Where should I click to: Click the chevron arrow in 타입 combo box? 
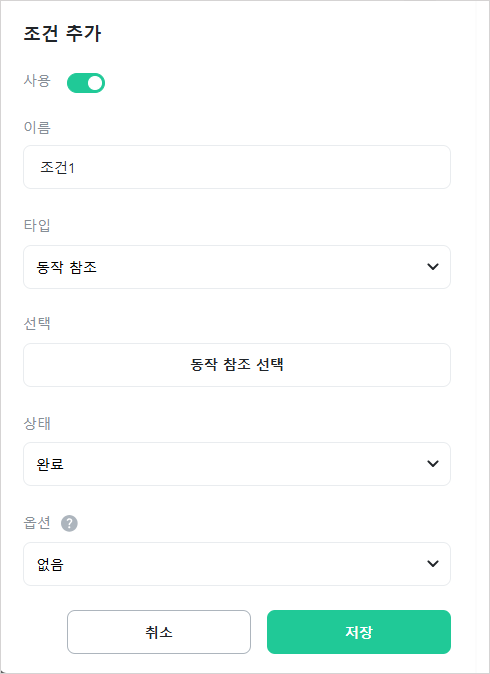tap(433, 267)
